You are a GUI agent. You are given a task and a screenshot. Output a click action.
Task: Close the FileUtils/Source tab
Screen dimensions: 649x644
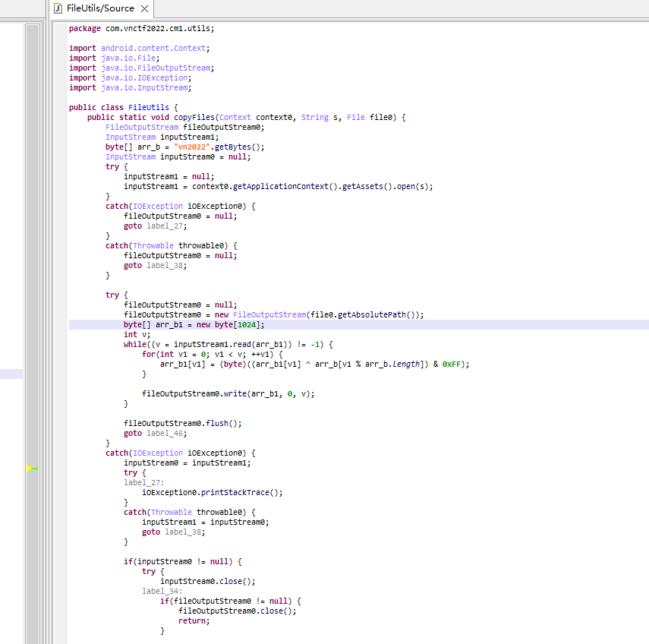(x=145, y=8)
